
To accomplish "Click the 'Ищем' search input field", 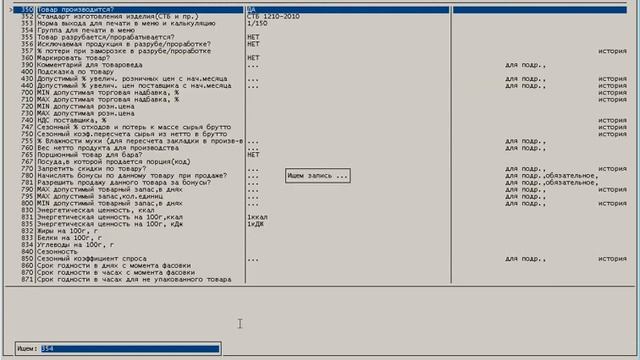I will (x=130, y=349).
